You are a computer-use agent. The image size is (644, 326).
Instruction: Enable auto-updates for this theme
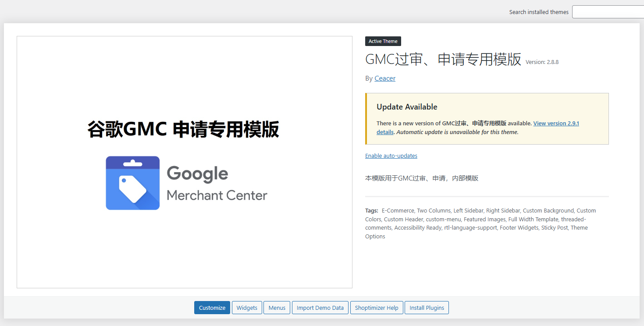pos(391,156)
